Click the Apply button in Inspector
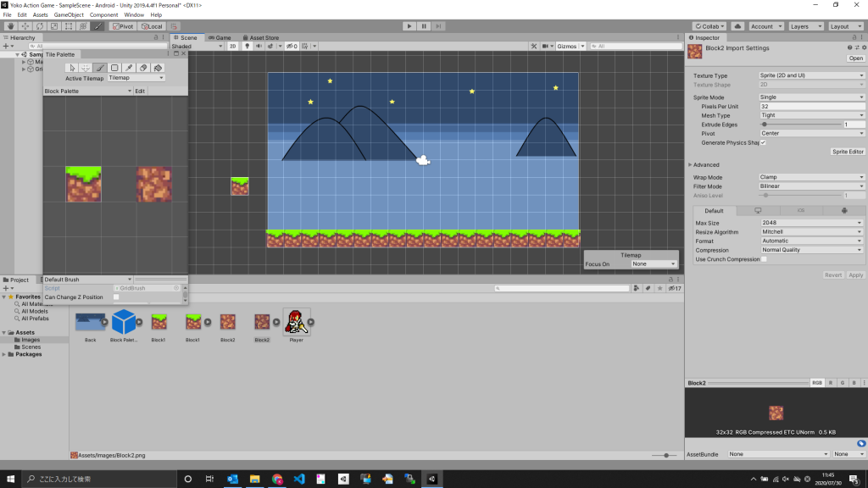This screenshot has height=488, width=868. pos(855,275)
